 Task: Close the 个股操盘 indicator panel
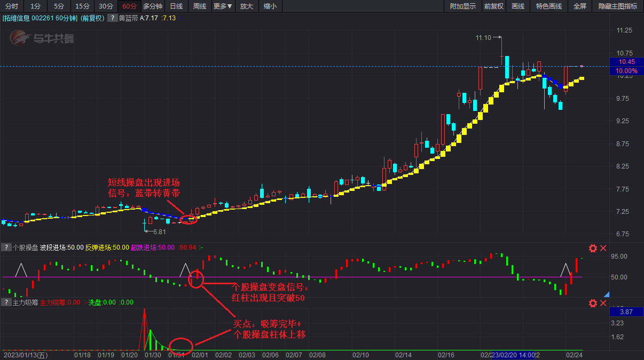[603, 248]
